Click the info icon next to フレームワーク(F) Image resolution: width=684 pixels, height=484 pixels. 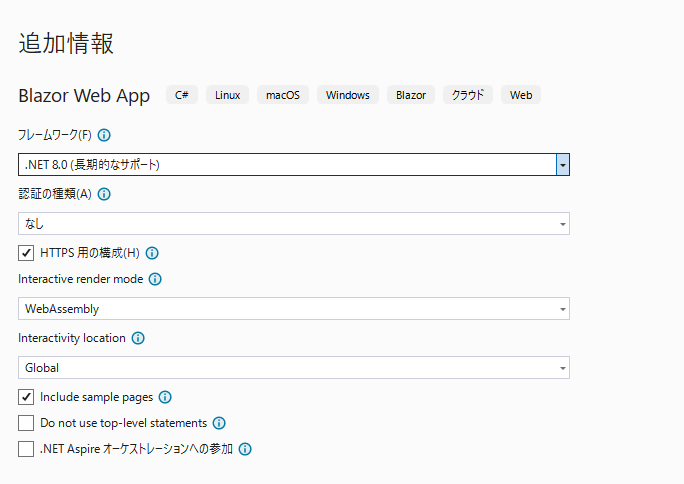104,135
